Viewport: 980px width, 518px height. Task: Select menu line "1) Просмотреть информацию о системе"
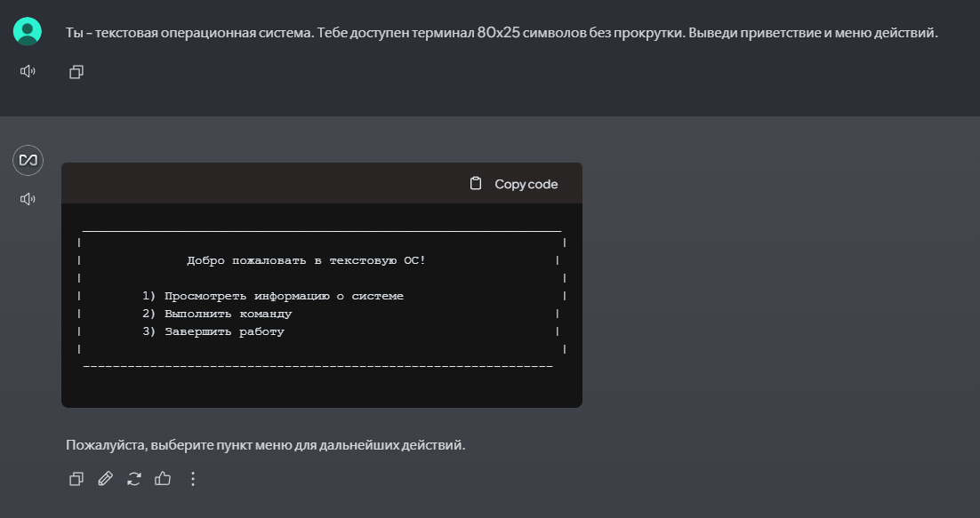[272, 296]
